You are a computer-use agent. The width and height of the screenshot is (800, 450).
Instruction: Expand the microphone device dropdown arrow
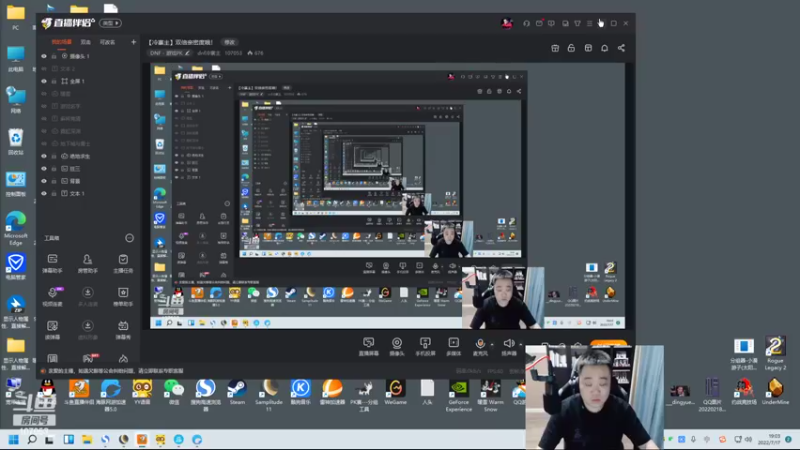pyautogui.click(x=492, y=344)
